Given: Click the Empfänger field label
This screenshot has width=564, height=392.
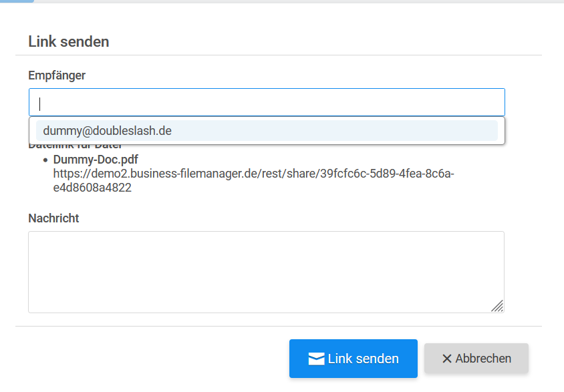Looking at the screenshot, I should click(57, 75).
